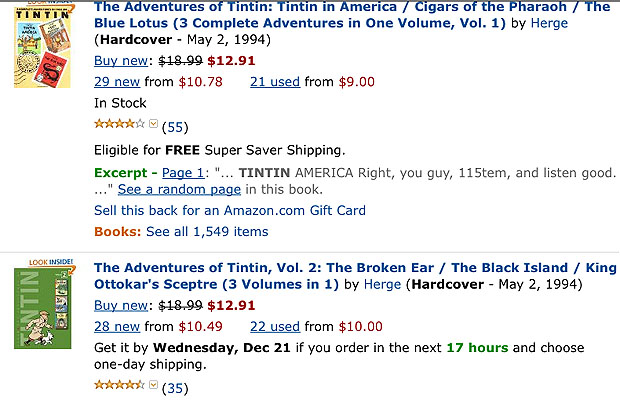Open excerpt Page 1 link
Viewport: 620px width, 400px height.
point(183,173)
